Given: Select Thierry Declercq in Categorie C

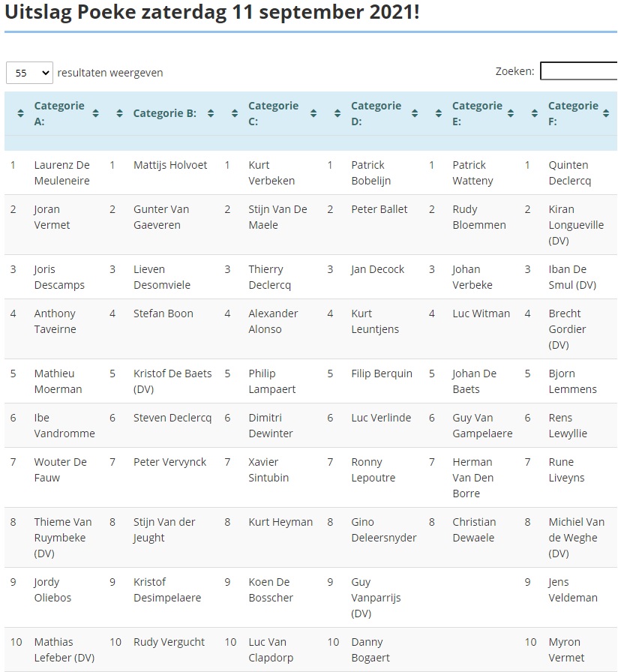Looking at the screenshot, I should [x=269, y=277].
